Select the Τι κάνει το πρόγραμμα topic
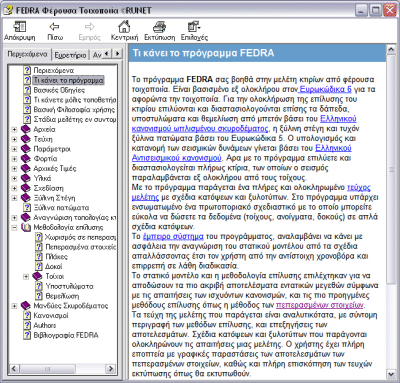This screenshot has width=400, height=383. pos(68,80)
